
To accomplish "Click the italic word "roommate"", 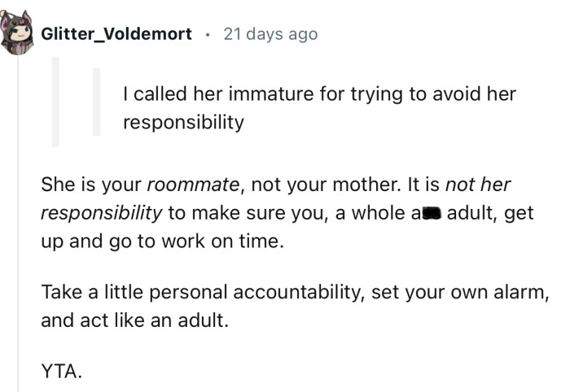I will 193,185.
